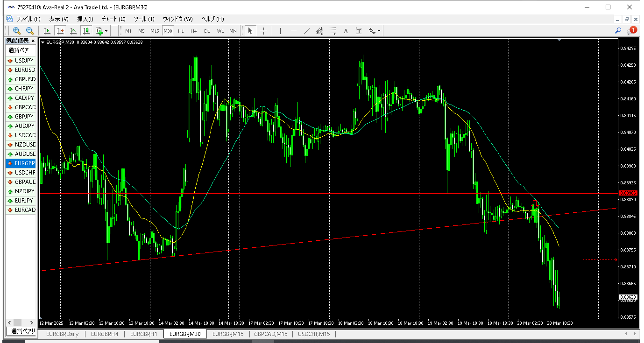Select the D1 timeframe button

(x=207, y=31)
